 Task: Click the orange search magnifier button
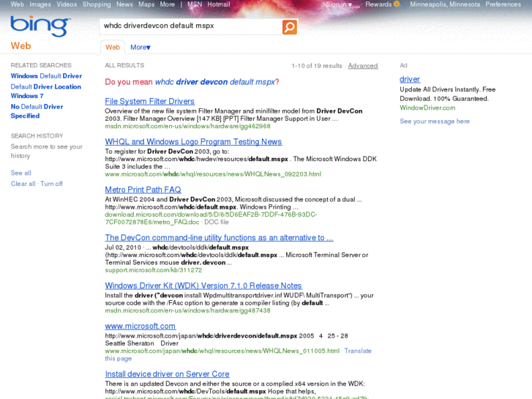289,27
